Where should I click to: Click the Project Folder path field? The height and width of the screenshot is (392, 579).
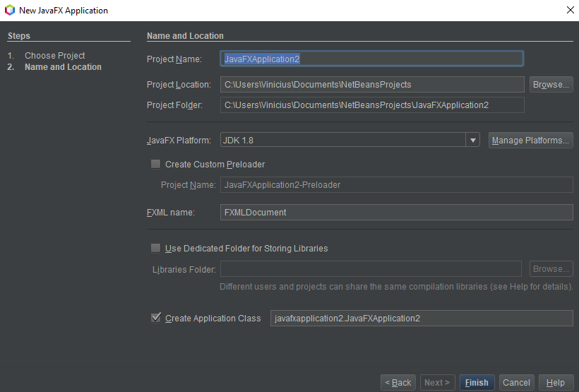point(372,105)
